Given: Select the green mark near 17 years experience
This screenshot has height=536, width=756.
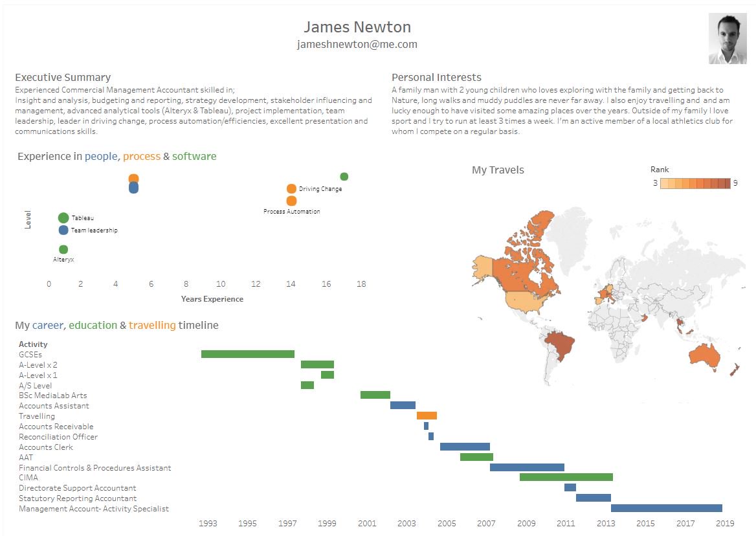Looking at the screenshot, I should click(344, 175).
